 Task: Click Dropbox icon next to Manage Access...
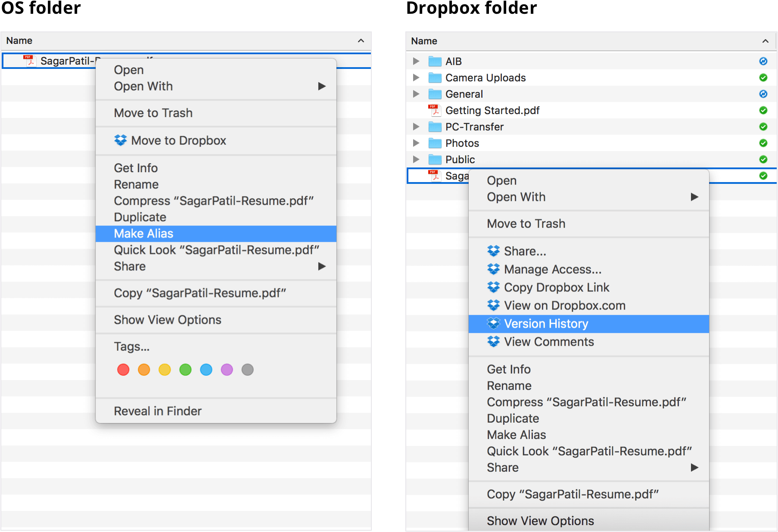coord(494,269)
